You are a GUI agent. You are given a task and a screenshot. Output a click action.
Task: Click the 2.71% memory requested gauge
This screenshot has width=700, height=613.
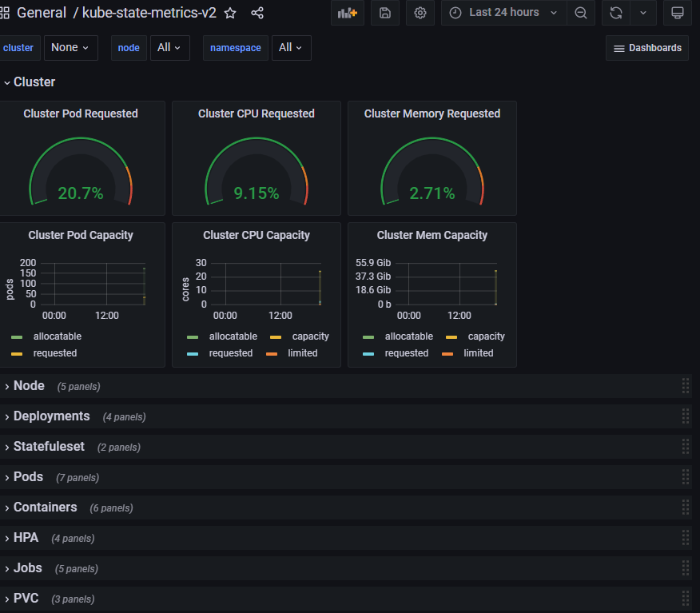(x=432, y=172)
